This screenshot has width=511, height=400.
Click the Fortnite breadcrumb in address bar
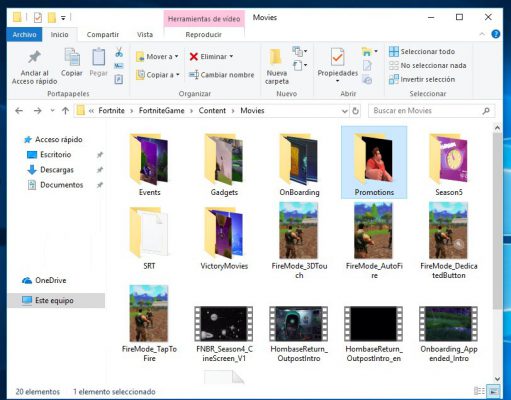coord(111,111)
